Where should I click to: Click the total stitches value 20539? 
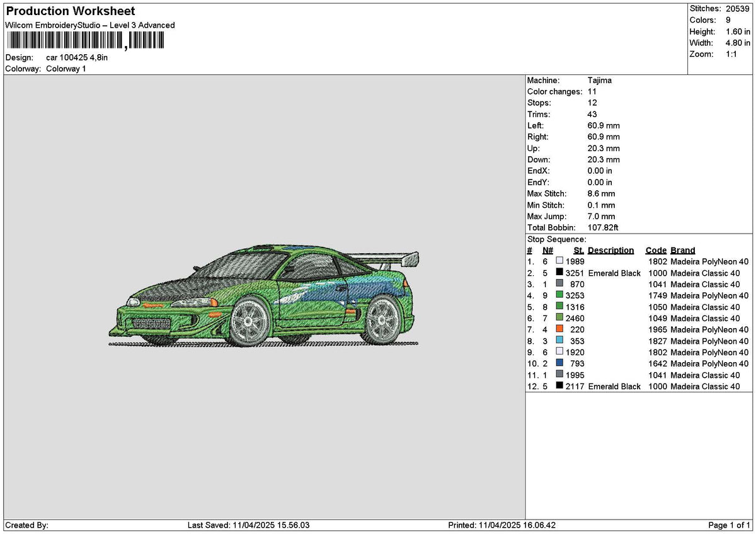[737, 9]
